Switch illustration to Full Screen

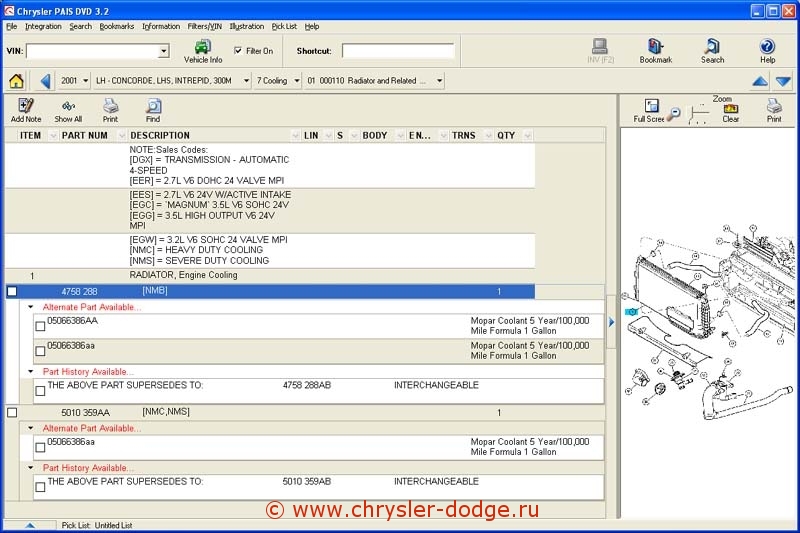pos(649,111)
